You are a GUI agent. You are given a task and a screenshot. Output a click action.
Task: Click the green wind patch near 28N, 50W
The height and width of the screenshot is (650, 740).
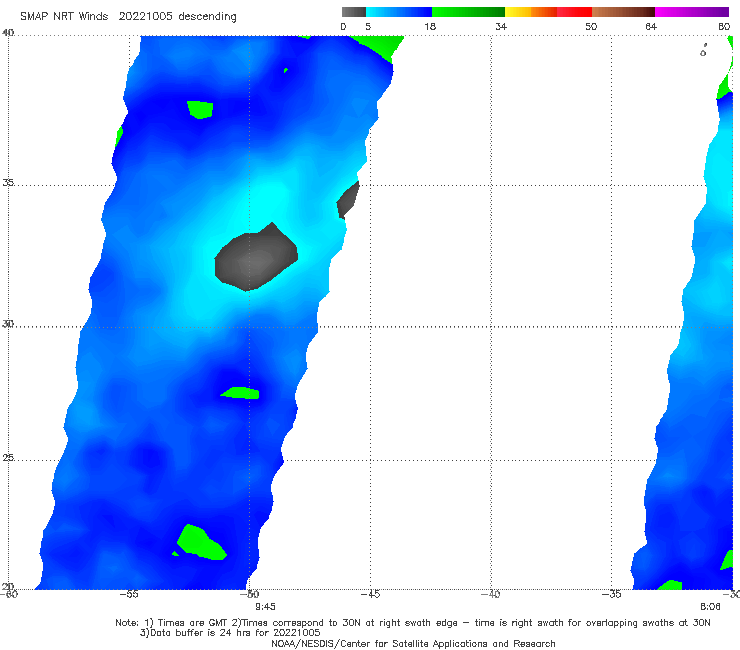240,393
